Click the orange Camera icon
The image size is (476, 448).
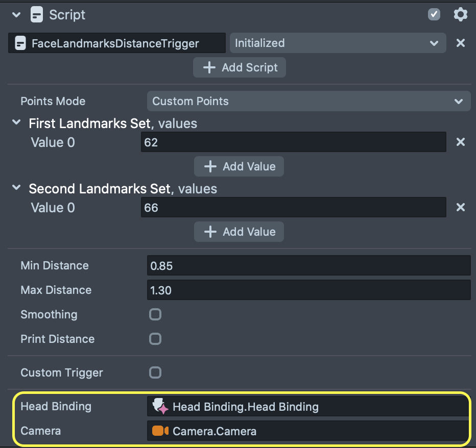[160, 431]
